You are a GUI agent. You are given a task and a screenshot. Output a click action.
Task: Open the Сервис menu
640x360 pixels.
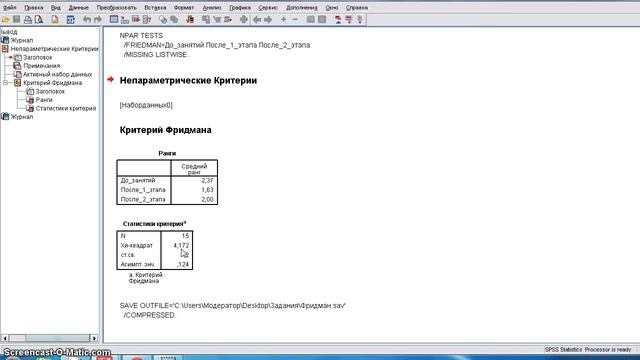268,7
